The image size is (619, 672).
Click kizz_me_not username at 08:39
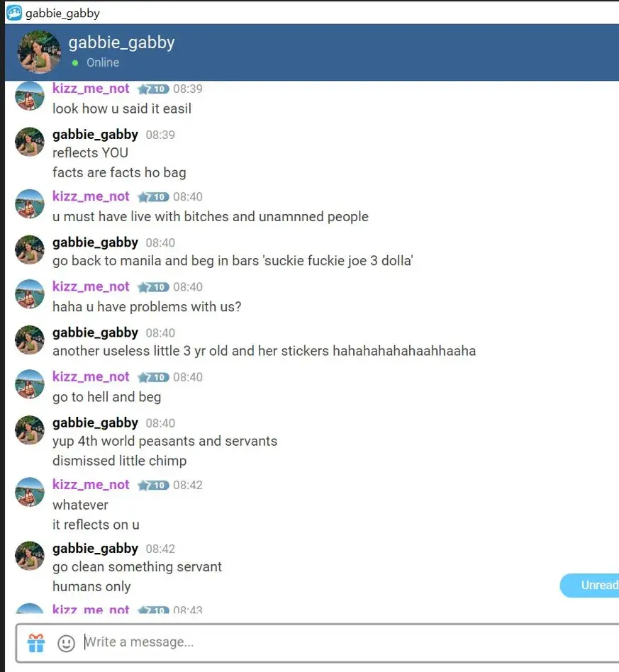(91, 89)
